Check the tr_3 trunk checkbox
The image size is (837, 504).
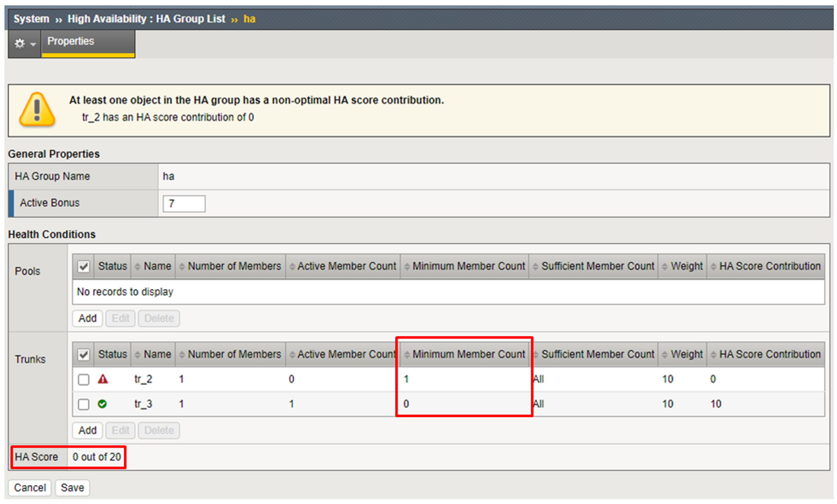(84, 404)
